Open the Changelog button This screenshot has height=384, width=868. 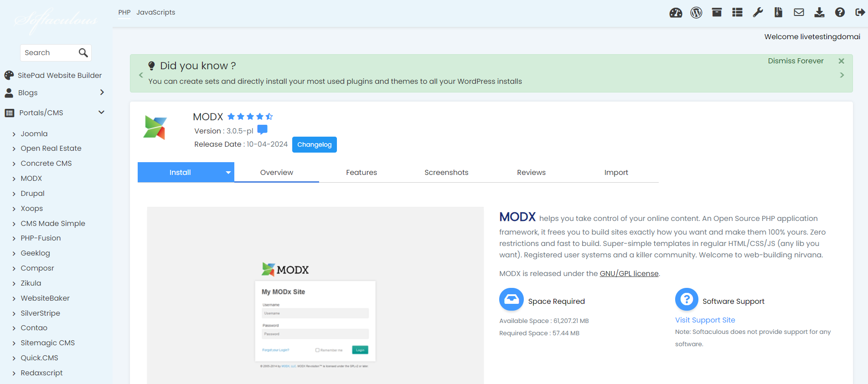315,144
